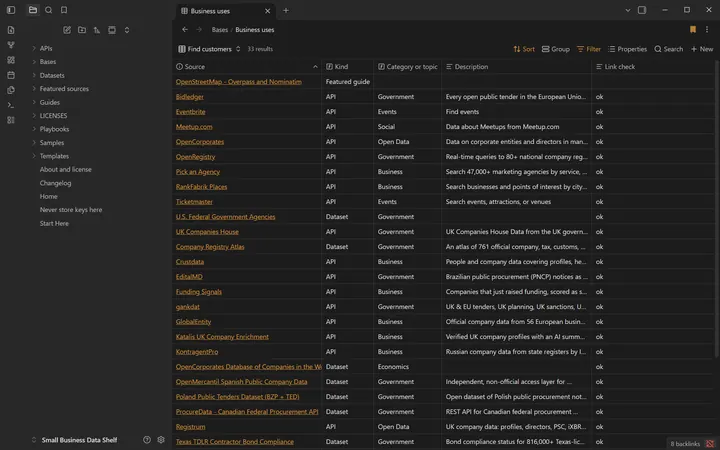Open the UK Companies House link

(207, 232)
